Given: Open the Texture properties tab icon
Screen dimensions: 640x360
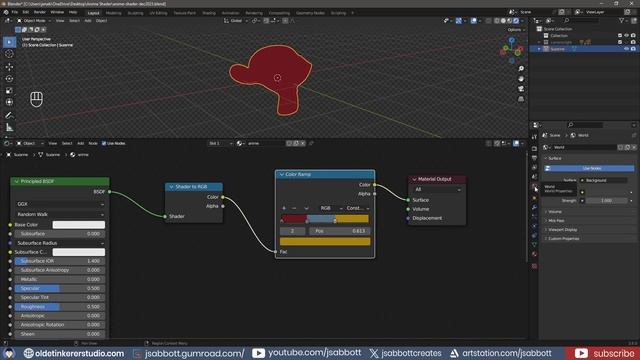Looking at the screenshot, I should 534,266.
